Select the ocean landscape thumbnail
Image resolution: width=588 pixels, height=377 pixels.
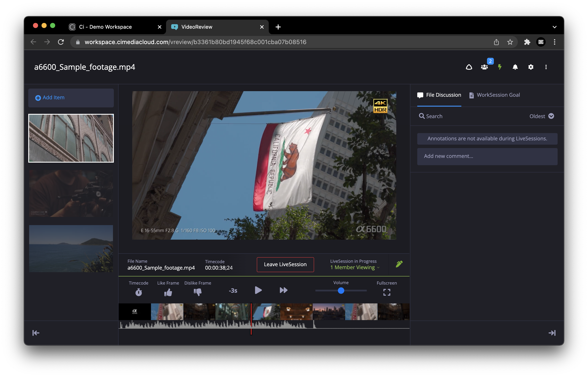point(71,248)
